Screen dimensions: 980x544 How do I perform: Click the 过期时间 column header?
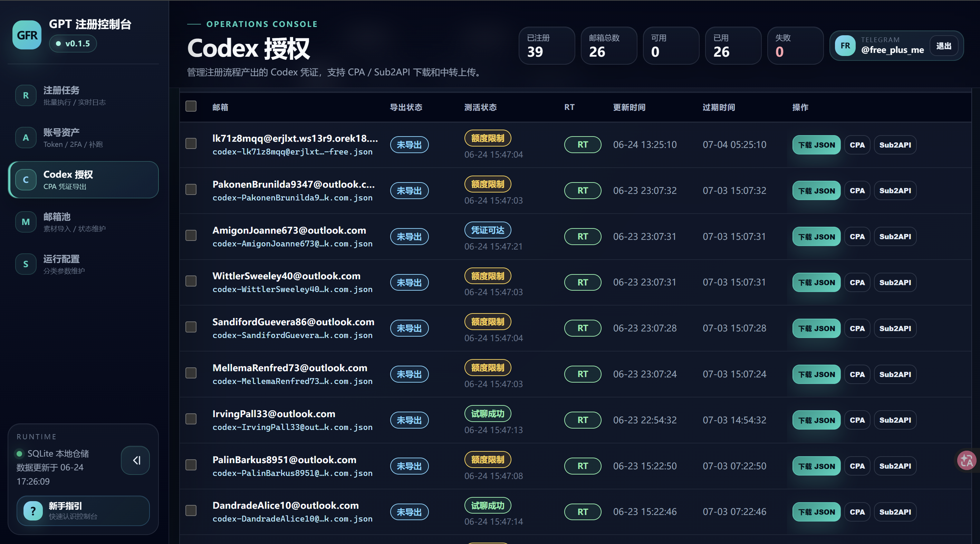pos(719,107)
